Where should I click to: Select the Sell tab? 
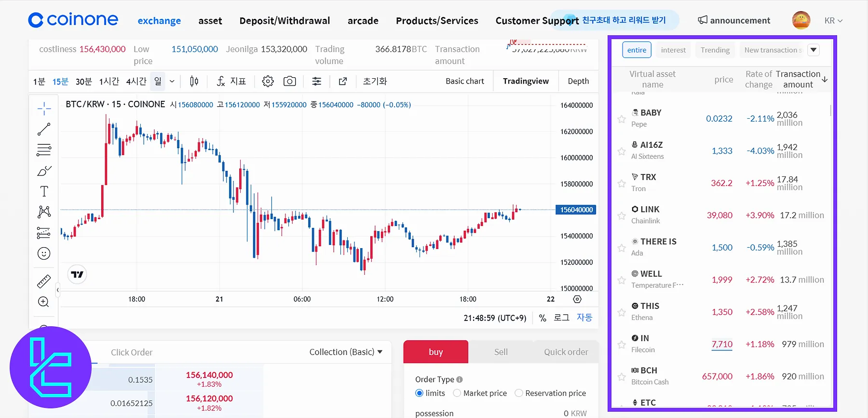(501, 352)
